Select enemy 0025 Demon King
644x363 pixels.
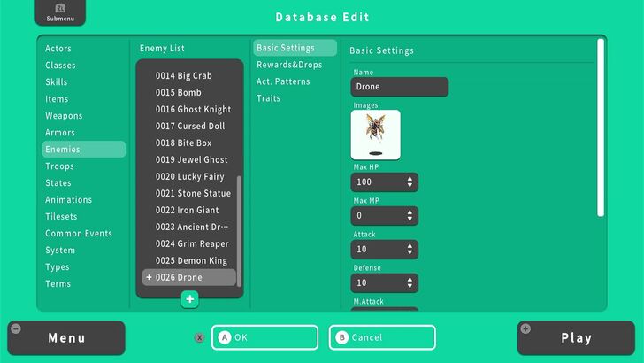click(189, 260)
